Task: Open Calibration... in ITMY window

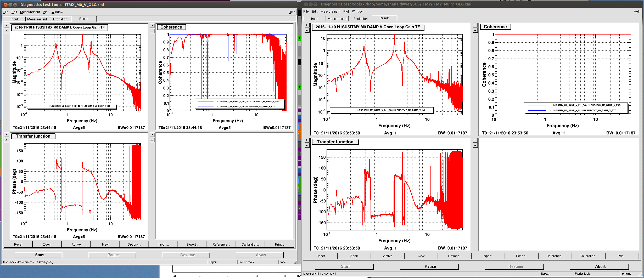Action: point(589,256)
